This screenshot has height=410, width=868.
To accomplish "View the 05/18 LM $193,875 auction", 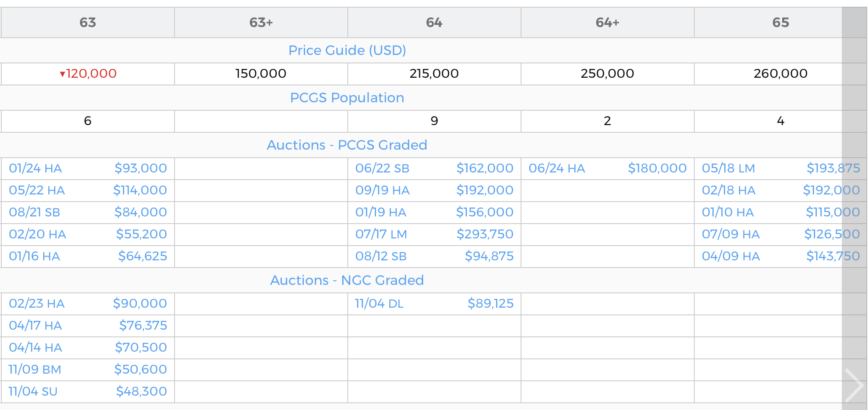I will coord(781,168).
